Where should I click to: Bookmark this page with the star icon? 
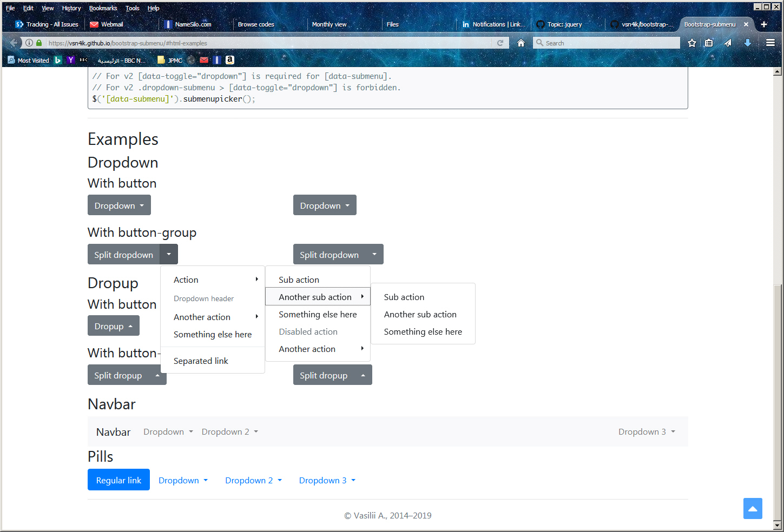pyautogui.click(x=691, y=43)
